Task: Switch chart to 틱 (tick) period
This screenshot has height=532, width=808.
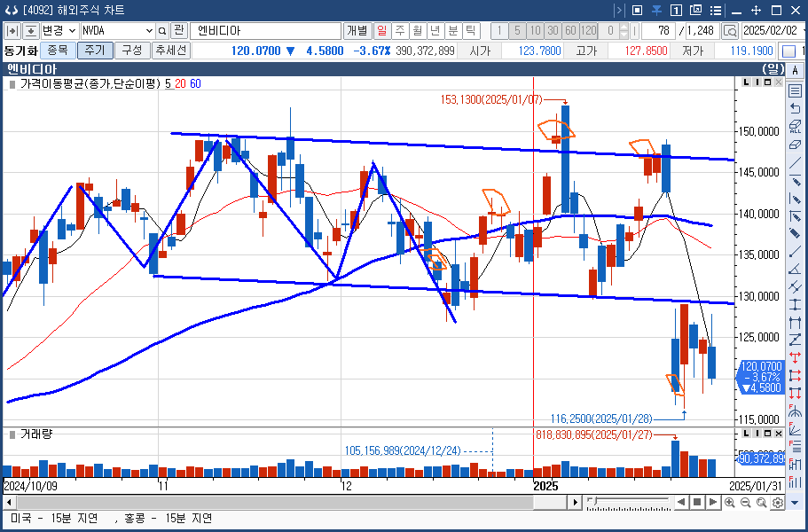Action: point(470,31)
